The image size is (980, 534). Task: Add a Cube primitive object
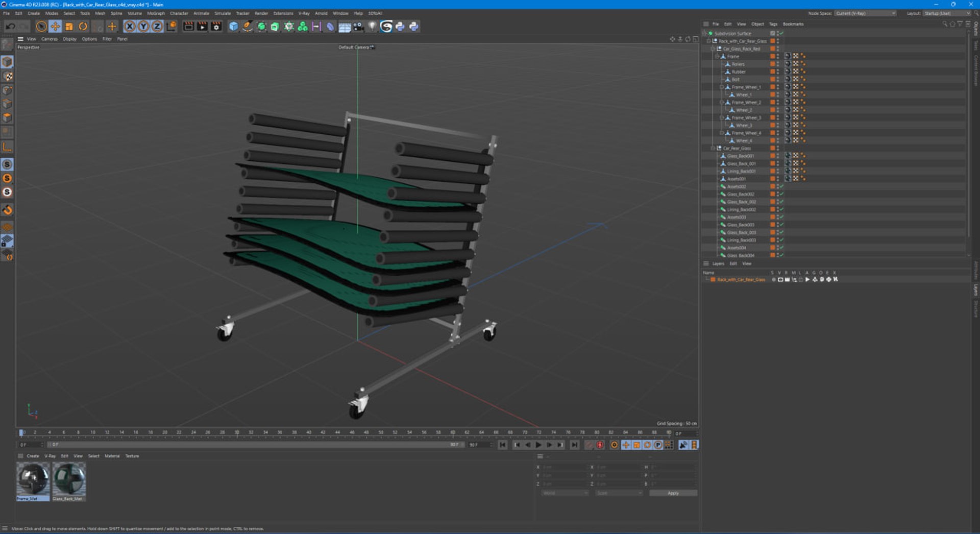pos(233,27)
